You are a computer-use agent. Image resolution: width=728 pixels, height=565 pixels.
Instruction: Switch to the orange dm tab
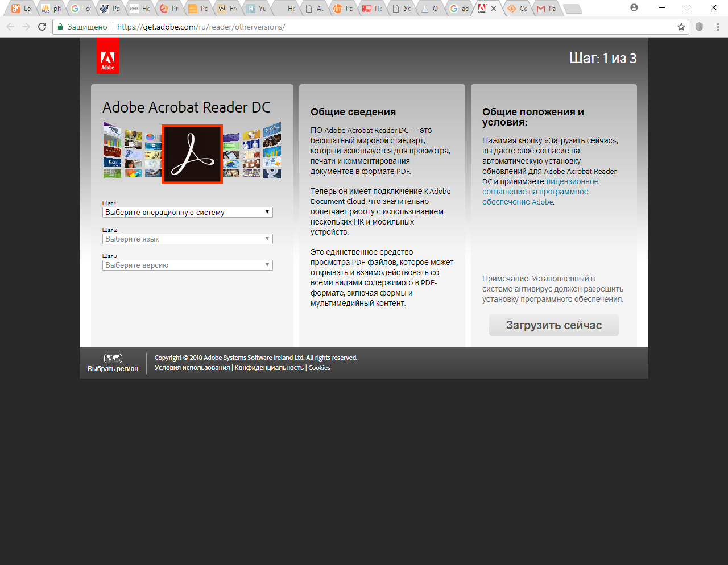click(343, 9)
